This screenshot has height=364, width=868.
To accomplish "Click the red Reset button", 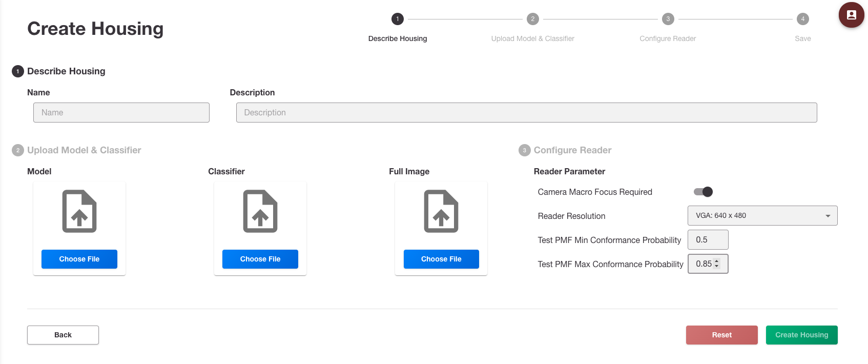I will 722,335.
